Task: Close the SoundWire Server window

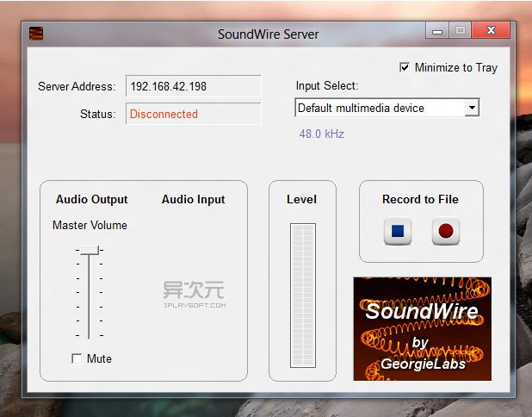Action: click(x=492, y=32)
